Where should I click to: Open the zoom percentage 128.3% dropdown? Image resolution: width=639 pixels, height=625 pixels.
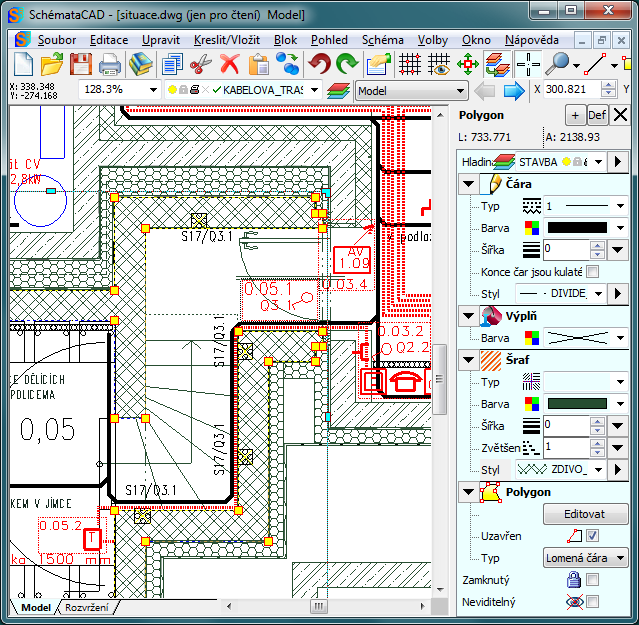[153, 90]
